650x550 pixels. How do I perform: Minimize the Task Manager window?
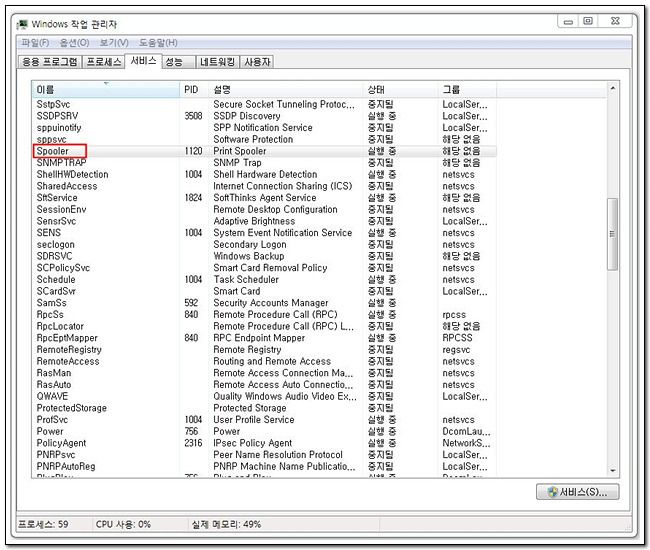(568, 22)
